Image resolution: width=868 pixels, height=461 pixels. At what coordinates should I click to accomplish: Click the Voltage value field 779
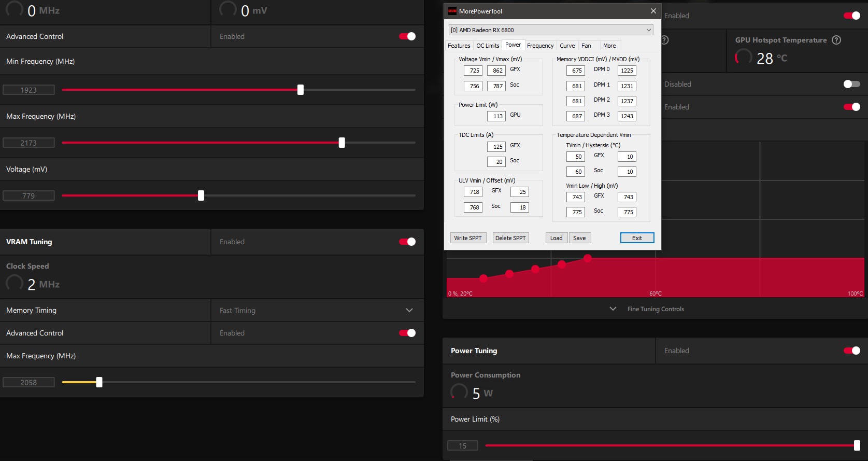(29, 195)
